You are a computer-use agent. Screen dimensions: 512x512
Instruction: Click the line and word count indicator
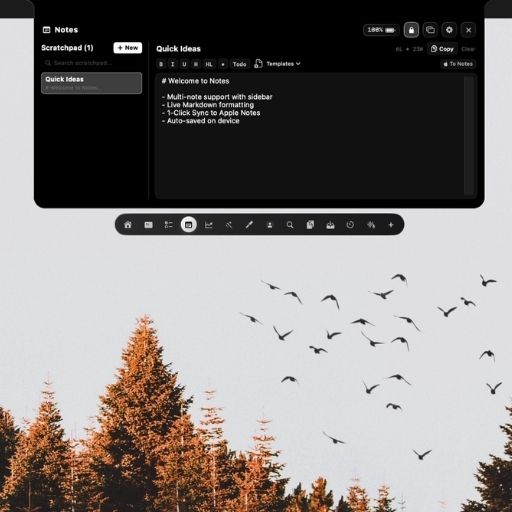pyautogui.click(x=409, y=49)
